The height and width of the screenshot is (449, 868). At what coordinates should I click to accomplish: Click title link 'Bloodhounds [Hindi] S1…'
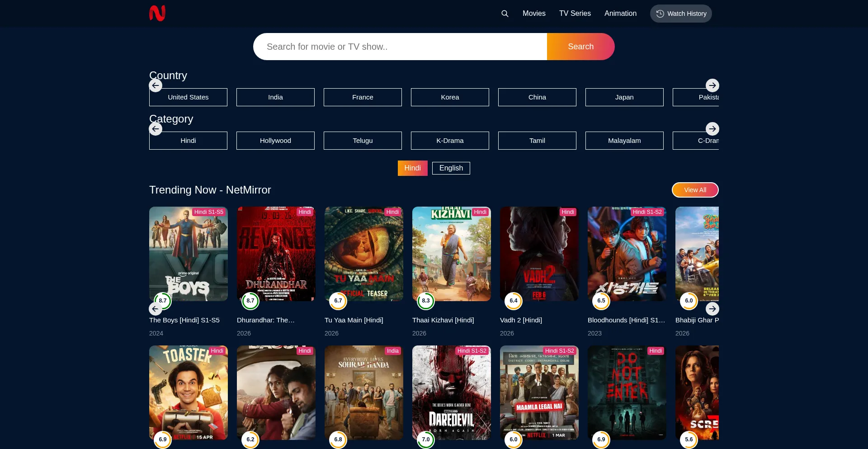(x=627, y=320)
